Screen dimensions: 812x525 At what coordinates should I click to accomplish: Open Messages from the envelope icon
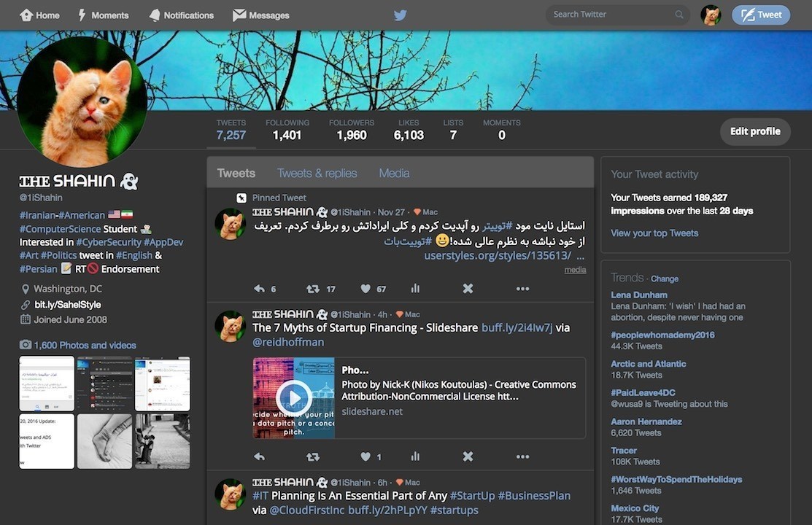pyautogui.click(x=239, y=15)
